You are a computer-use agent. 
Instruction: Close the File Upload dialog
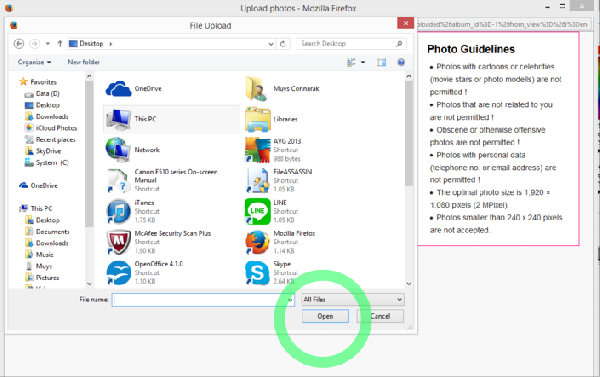point(406,23)
